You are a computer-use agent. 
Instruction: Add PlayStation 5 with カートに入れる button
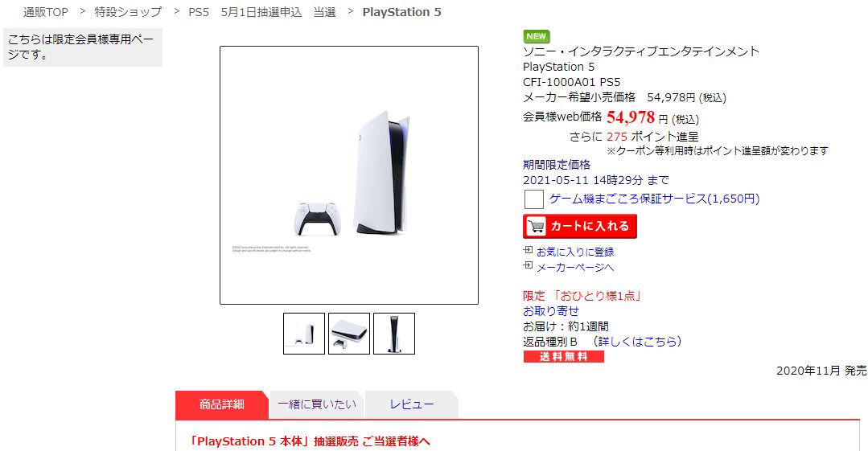pyautogui.click(x=579, y=227)
